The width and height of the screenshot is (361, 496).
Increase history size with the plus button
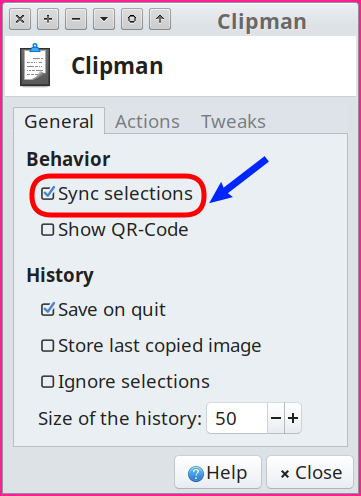coord(293,418)
